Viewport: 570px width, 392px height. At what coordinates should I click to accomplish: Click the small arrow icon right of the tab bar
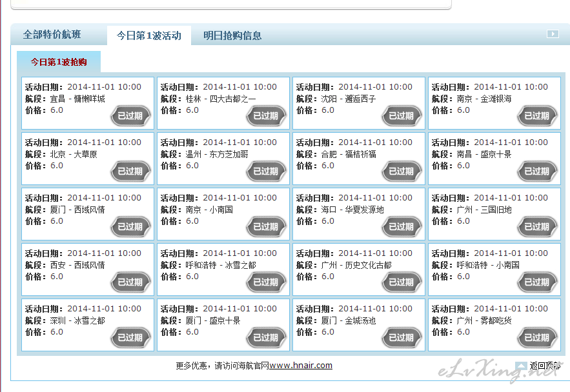(x=553, y=34)
